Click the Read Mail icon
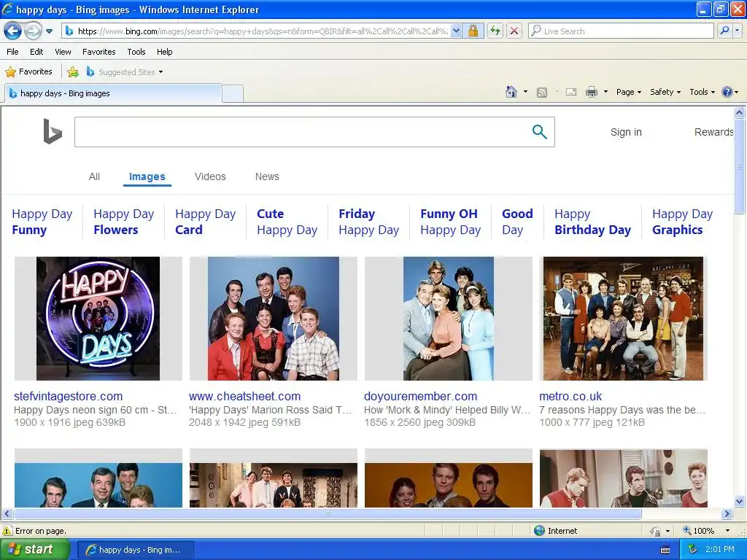The image size is (747, 560). click(571, 93)
